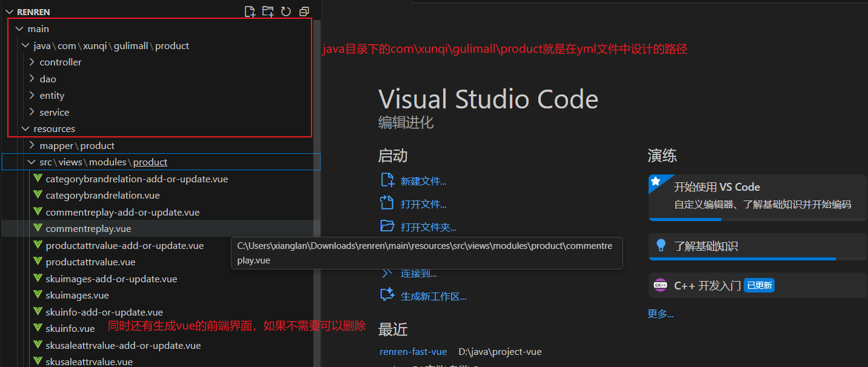
Task: Open the 了解基础知识 walkthrough
Action: pos(758,246)
